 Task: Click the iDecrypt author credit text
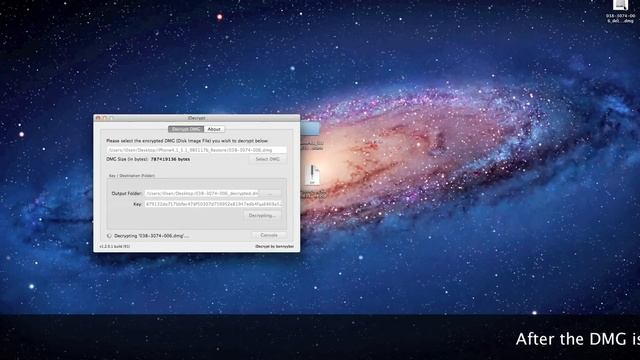pyautogui.click(x=274, y=247)
